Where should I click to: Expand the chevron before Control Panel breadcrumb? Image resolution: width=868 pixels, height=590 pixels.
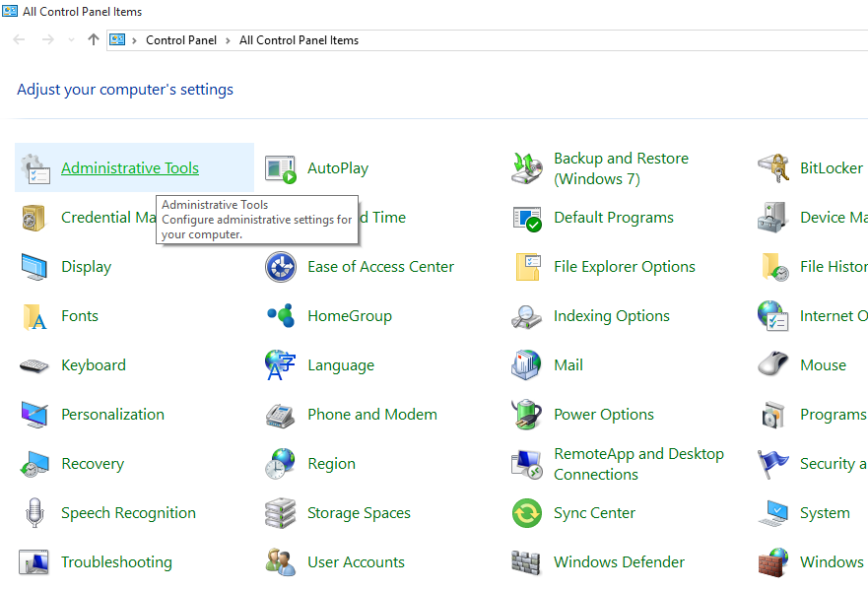click(x=134, y=40)
